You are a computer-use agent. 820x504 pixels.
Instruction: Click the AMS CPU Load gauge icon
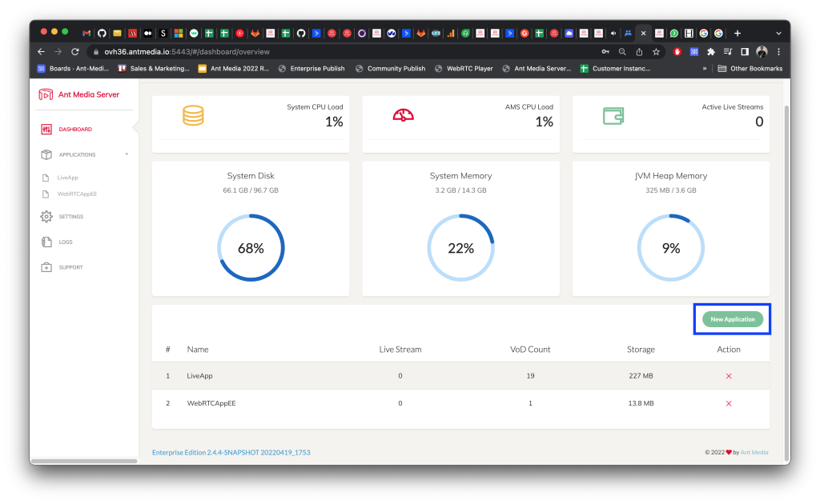click(404, 115)
